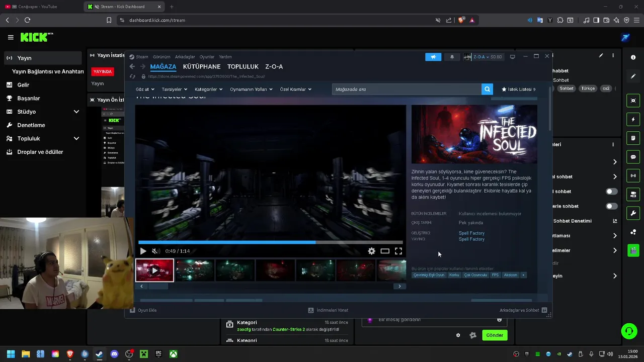This screenshot has height=362, width=644.
Task: Open the Brave extensions puzzle icon
Action: point(560,20)
